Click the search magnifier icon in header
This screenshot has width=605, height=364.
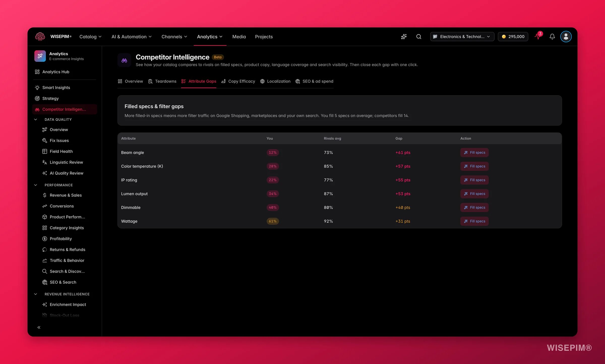tap(419, 37)
